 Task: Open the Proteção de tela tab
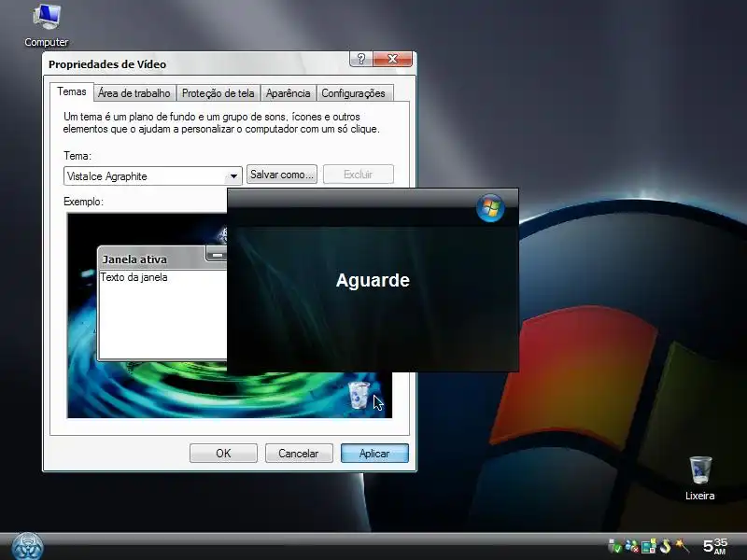click(218, 93)
